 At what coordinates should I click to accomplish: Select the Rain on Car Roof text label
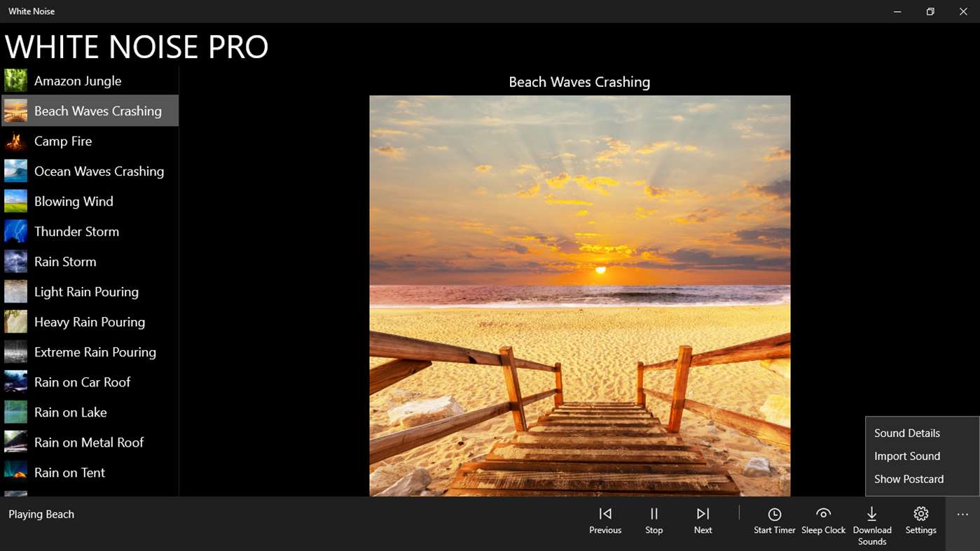[83, 382]
